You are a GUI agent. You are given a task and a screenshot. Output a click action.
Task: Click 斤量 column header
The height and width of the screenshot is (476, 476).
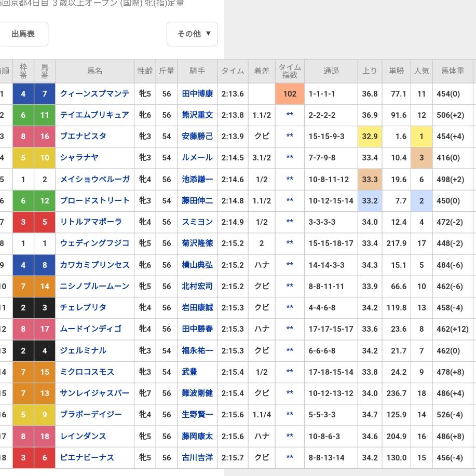coord(166,71)
